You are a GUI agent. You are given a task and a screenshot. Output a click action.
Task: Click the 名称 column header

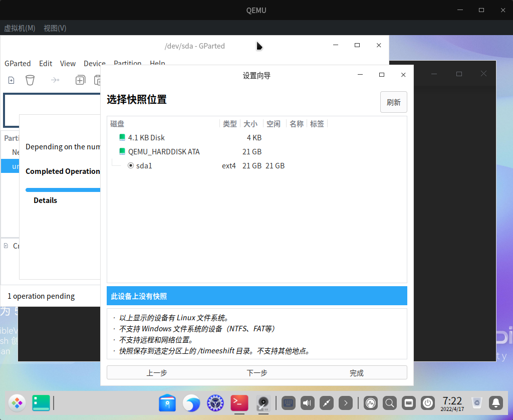pos(297,124)
